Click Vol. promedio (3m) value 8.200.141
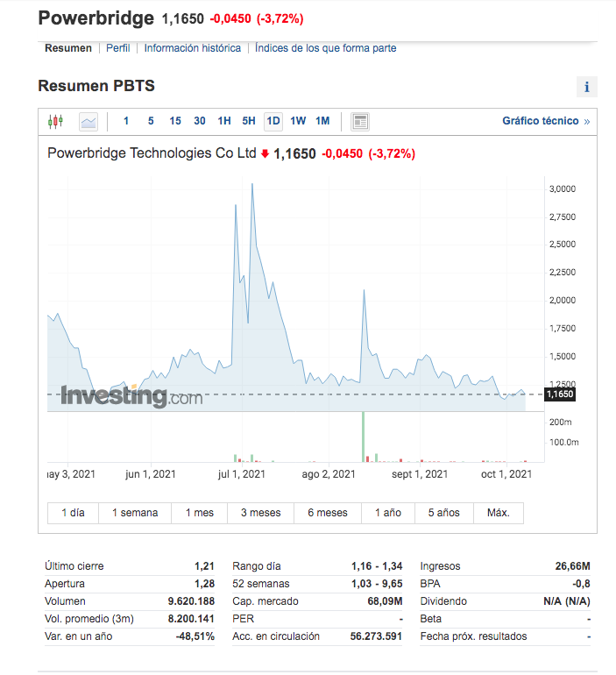This screenshot has height=675, width=616. pos(191,619)
